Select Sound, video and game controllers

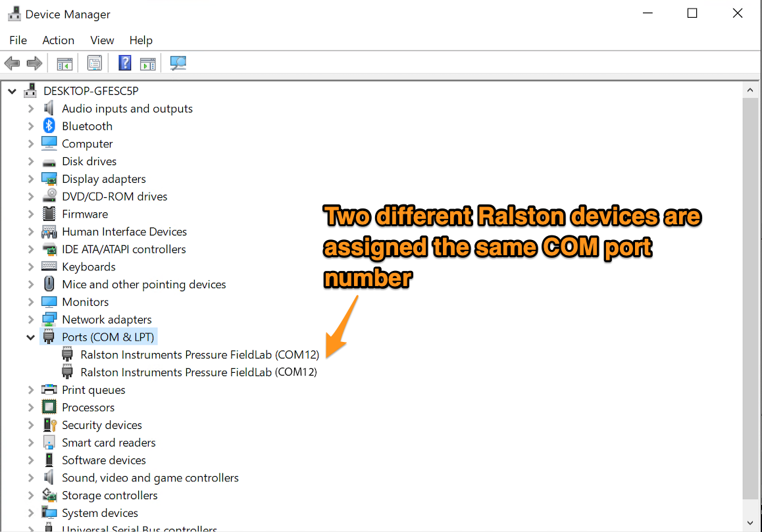coord(150,478)
